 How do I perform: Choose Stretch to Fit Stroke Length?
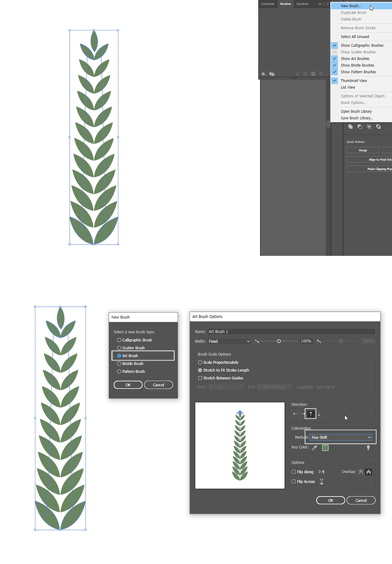(200, 370)
